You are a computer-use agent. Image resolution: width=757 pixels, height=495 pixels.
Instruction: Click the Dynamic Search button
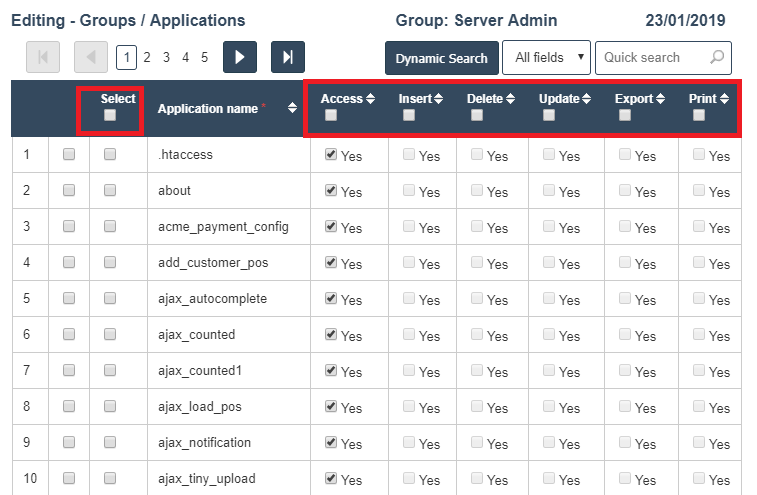click(x=442, y=58)
